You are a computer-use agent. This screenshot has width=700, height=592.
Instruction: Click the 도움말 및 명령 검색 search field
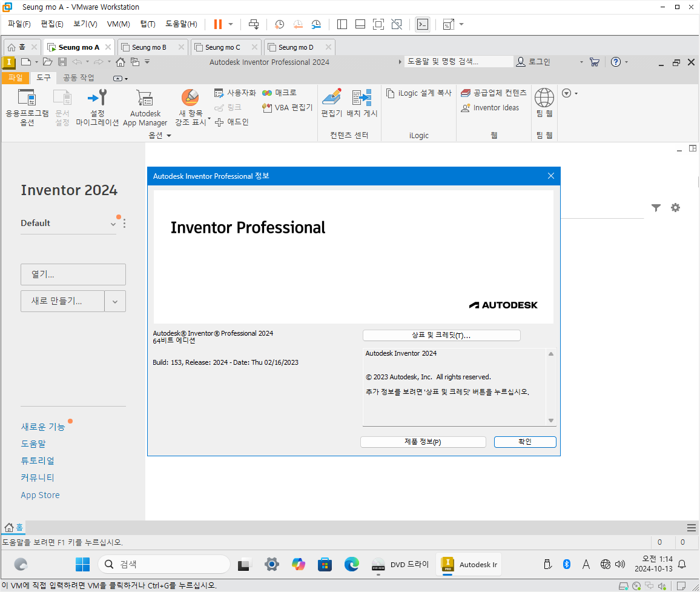pyautogui.click(x=459, y=62)
